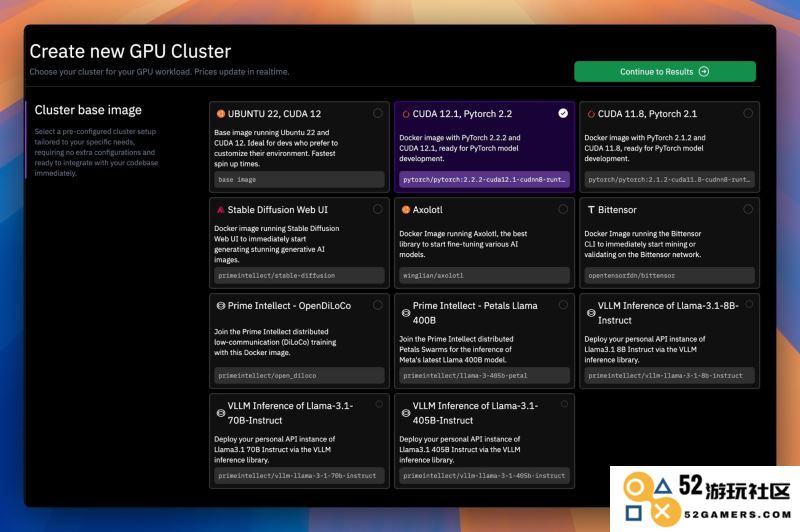Click the Ubuntu logo icon on UBUNTU 22 card

tap(221, 114)
